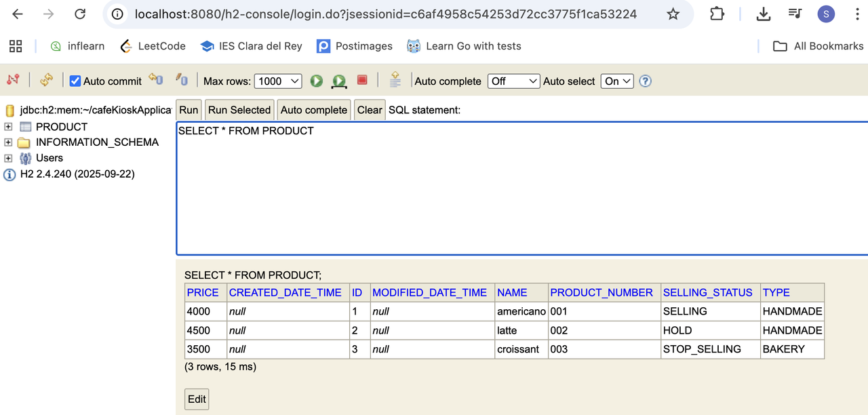Screen dimensions: 868x415
Task: Open the Apps grid icon
Action: click(x=16, y=46)
